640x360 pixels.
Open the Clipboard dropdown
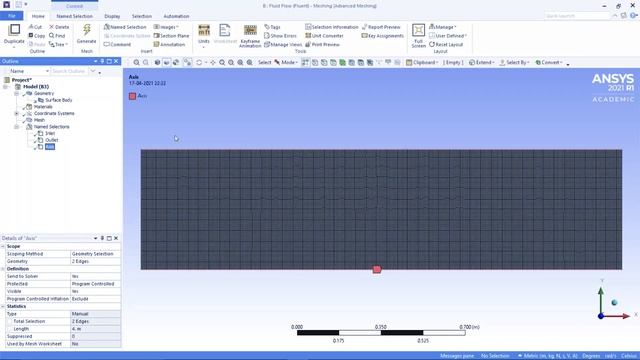(422, 62)
